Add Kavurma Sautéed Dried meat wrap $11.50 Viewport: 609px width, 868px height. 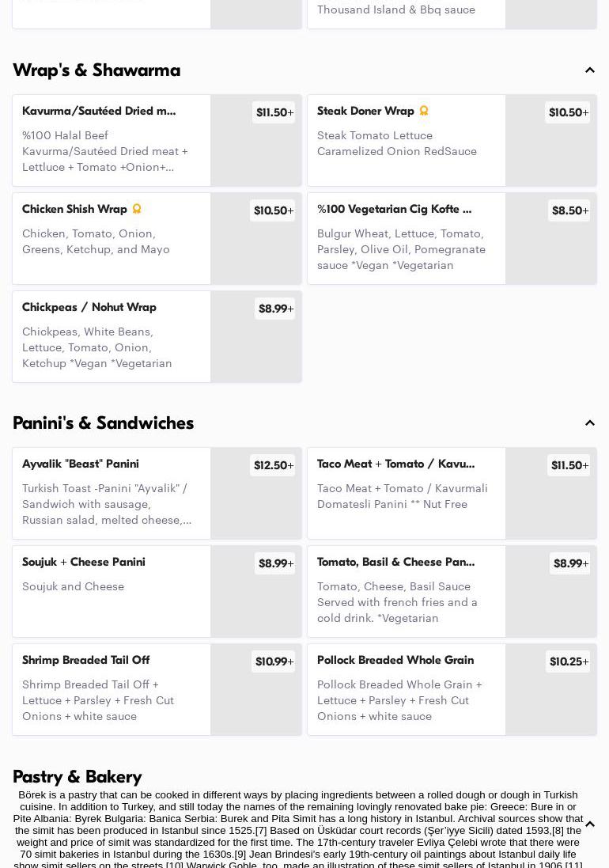pyautogui.click(x=274, y=112)
